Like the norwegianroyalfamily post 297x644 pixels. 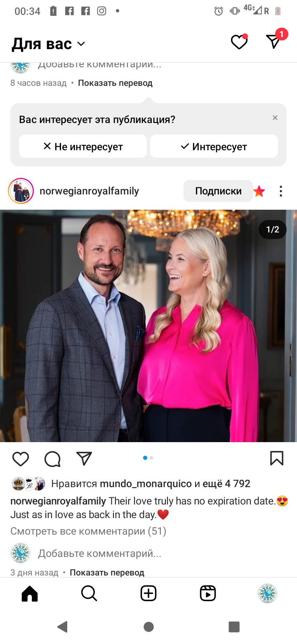21,459
